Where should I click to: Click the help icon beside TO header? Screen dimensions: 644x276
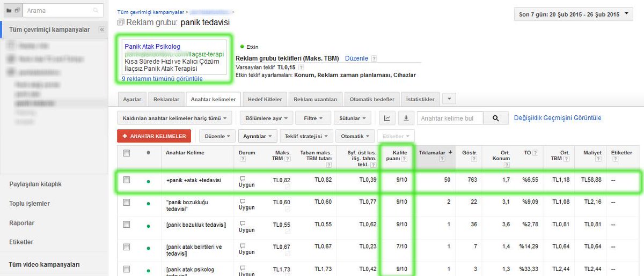536,153
